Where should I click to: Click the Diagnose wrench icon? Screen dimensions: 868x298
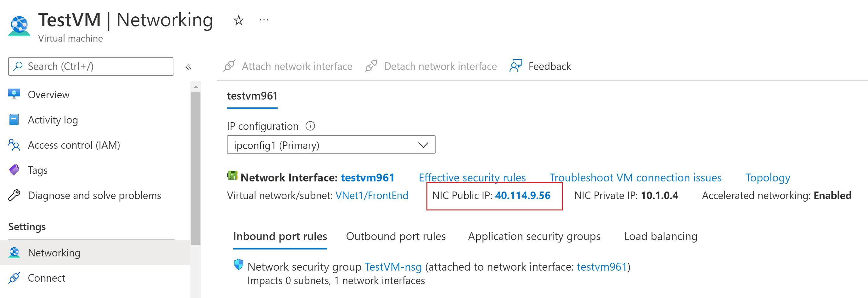click(14, 195)
